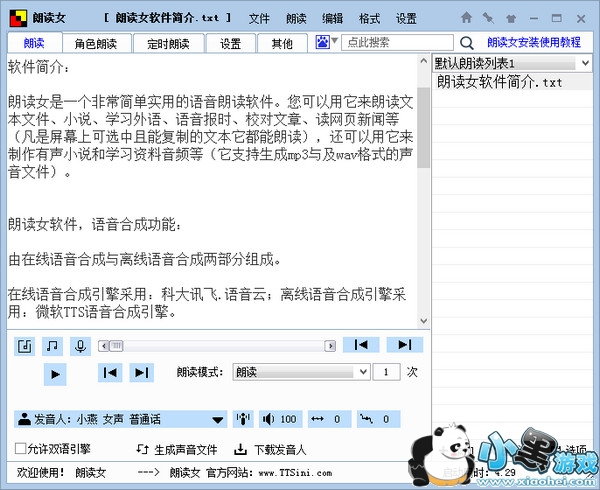Click the 朗读女软件，语音合成功能: line
600x490 pixels.
[x=94, y=224]
